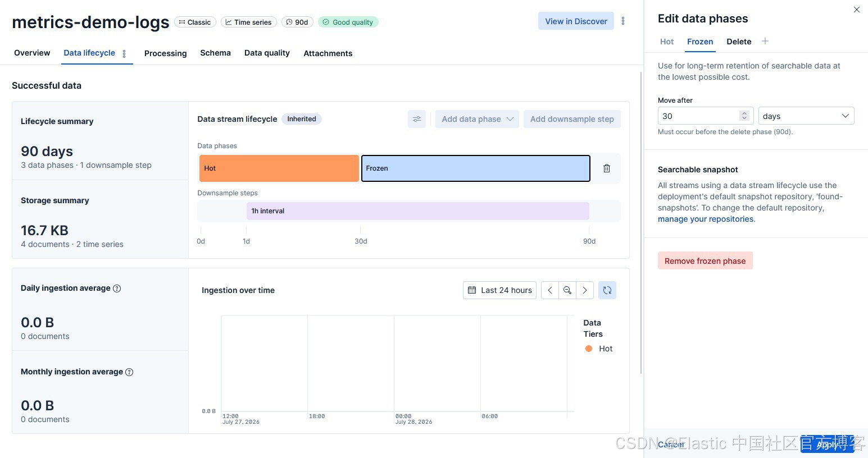Go to next time range arrow
This screenshot has width=868, height=458.
(x=585, y=290)
